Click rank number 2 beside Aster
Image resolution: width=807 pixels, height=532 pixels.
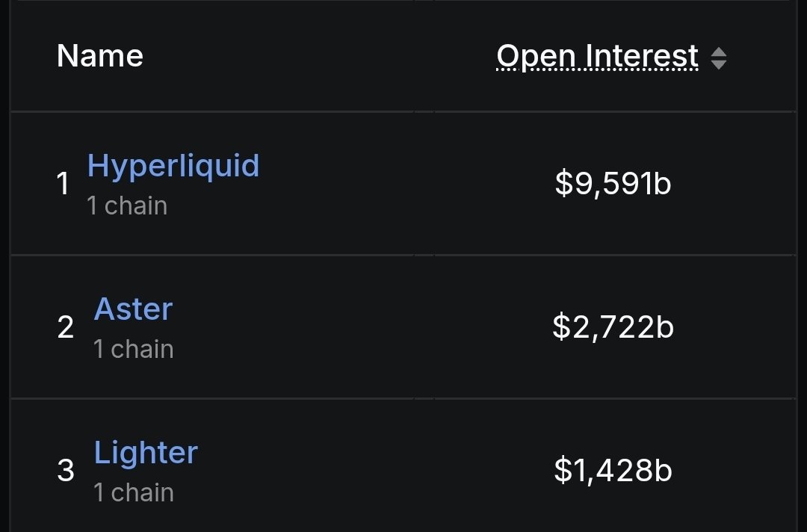(x=66, y=327)
